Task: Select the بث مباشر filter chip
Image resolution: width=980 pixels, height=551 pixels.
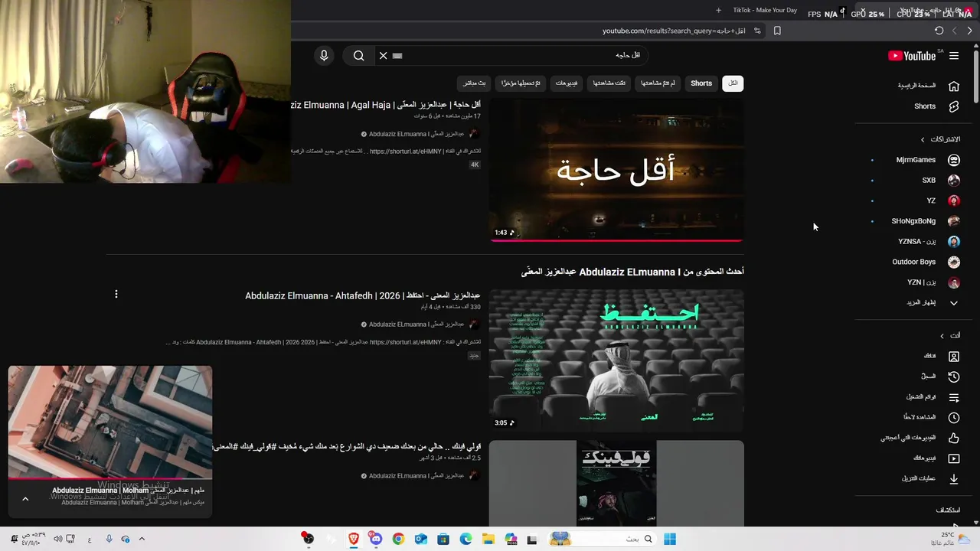Action: pos(475,83)
